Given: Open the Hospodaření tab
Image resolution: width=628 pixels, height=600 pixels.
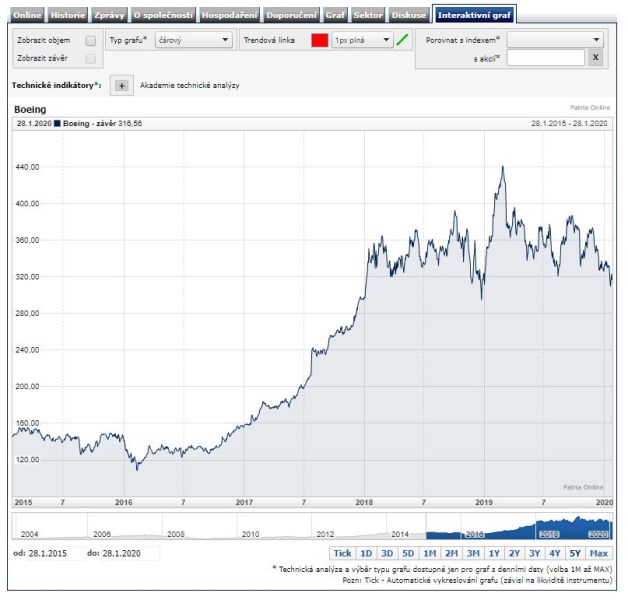Looking at the screenshot, I should [229, 16].
